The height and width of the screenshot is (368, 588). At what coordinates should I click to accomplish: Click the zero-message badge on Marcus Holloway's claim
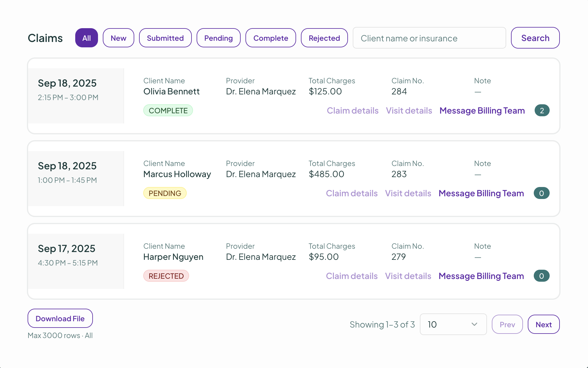[x=541, y=193]
